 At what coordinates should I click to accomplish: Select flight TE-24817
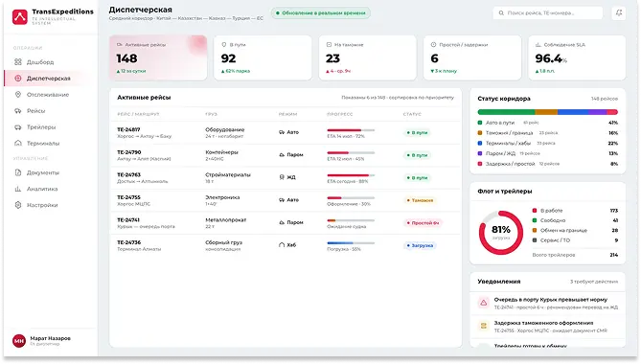click(x=286, y=133)
